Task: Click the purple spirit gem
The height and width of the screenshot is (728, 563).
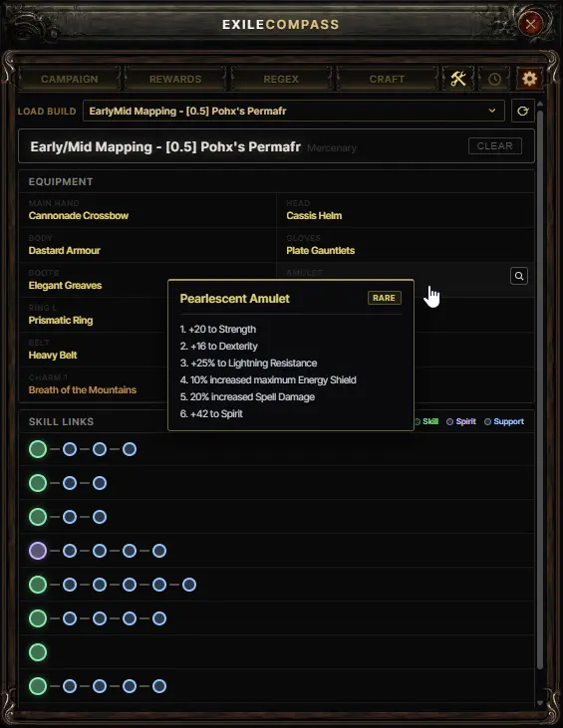Action: (x=38, y=551)
